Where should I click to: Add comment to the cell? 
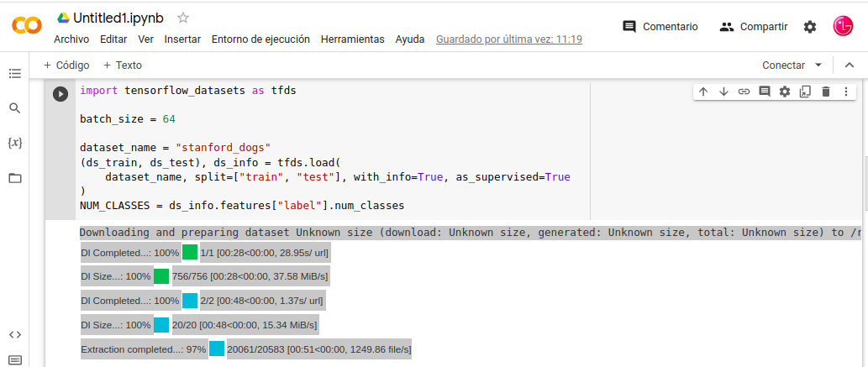764,92
